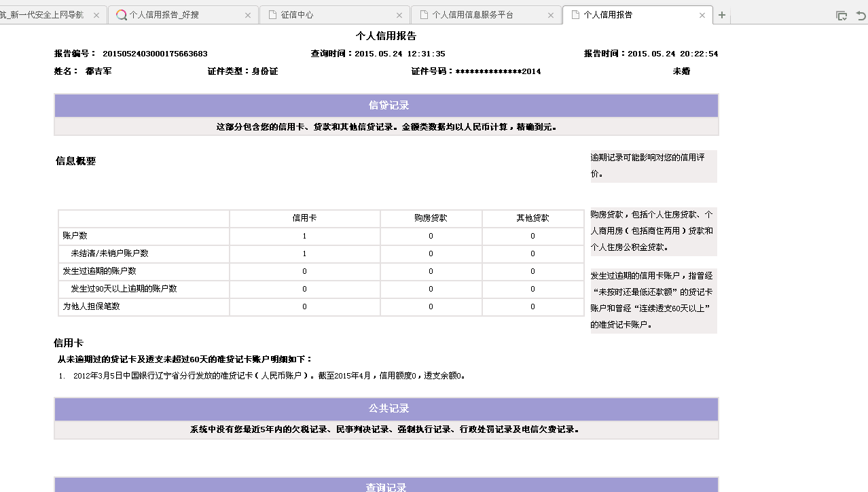Switch to the 新一代安全上网导航 tab
868x492 pixels.
(42, 15)
